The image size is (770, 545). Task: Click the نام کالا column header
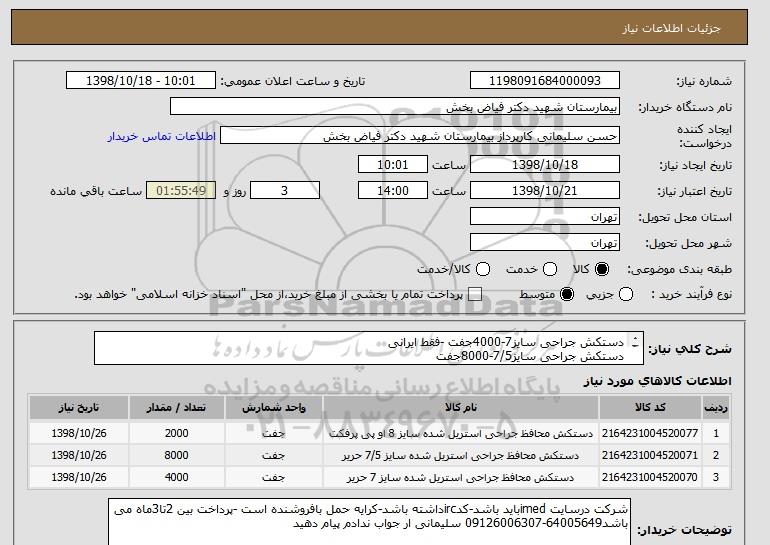coord(461,408)
